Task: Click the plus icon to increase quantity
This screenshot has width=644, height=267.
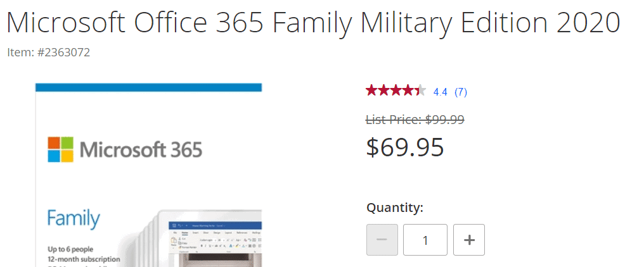Action: coord(469,240)
